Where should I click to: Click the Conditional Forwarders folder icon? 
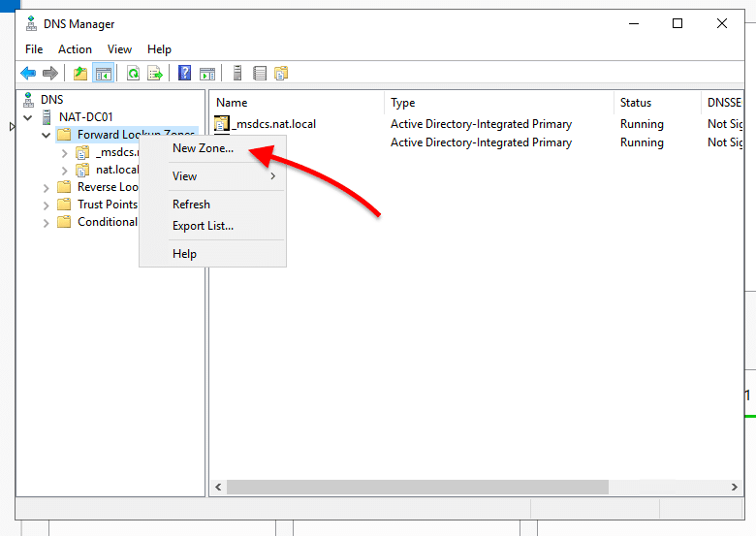(65, 222)
